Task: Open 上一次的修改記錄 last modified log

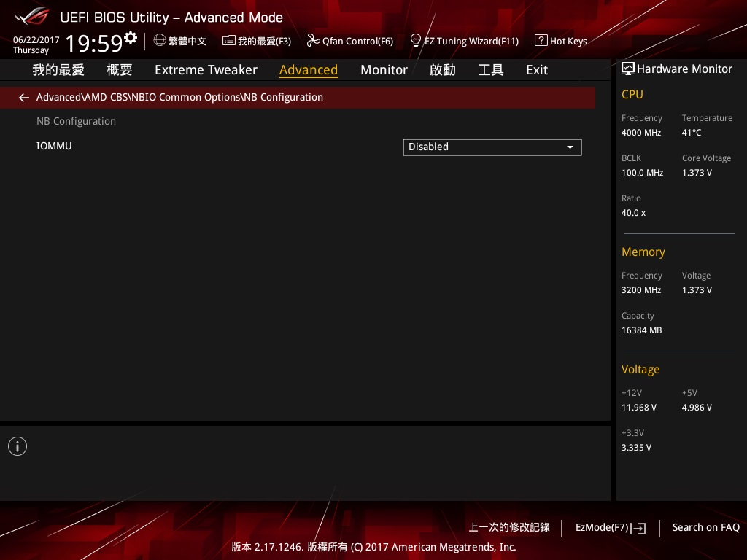Action: click(508, 527)
